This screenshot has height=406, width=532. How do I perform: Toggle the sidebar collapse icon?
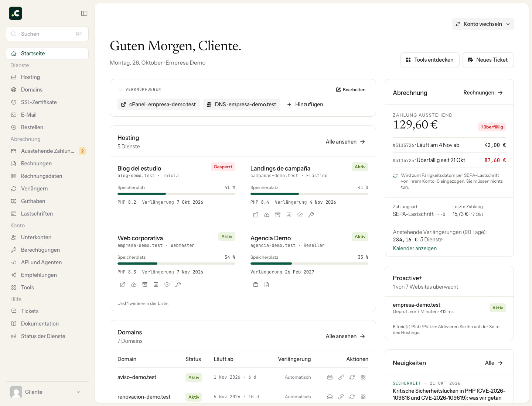(x=84, y=13)
